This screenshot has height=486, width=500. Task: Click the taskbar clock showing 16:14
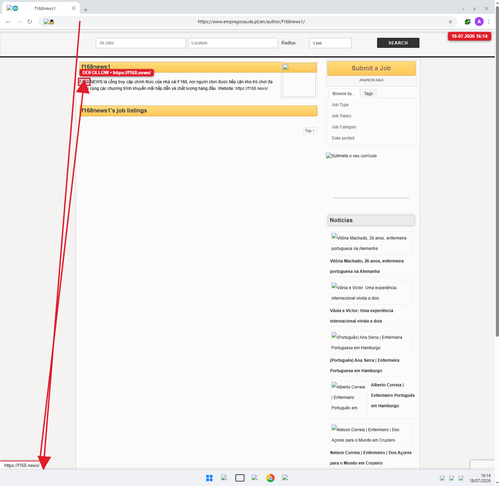tap(480, 478)
